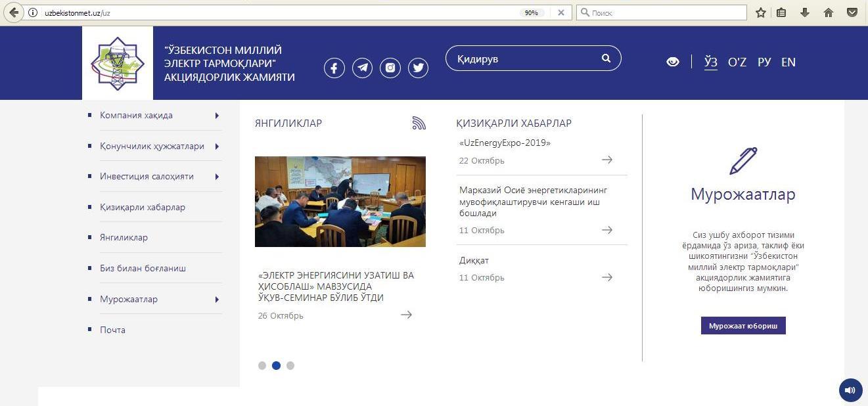The width and height of the screenshot is (868, 406).
Task: Click the 22 Октябрь date text
Action: click(482, 161)
